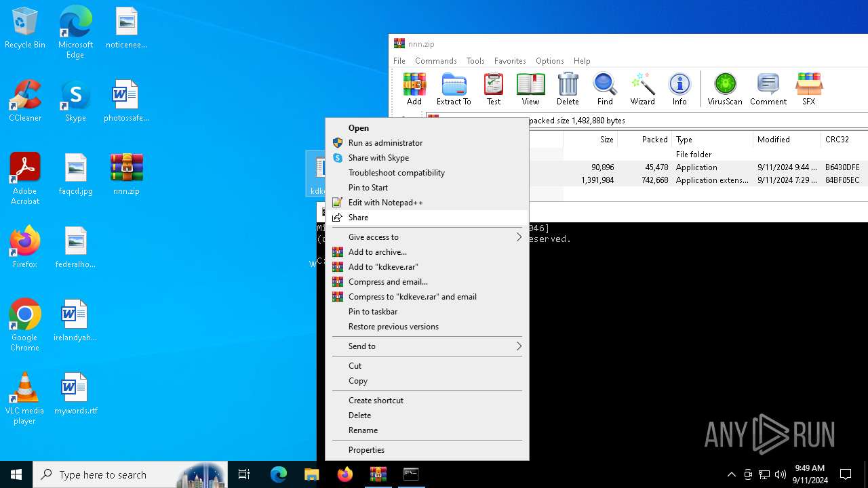Sort by the Size column header

coord(590,140)
